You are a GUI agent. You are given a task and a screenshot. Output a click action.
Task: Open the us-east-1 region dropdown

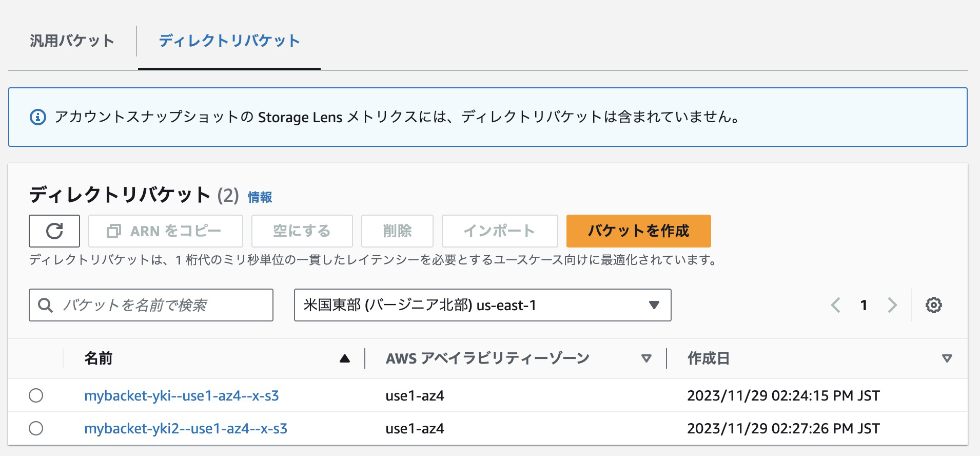click(482, 305)
